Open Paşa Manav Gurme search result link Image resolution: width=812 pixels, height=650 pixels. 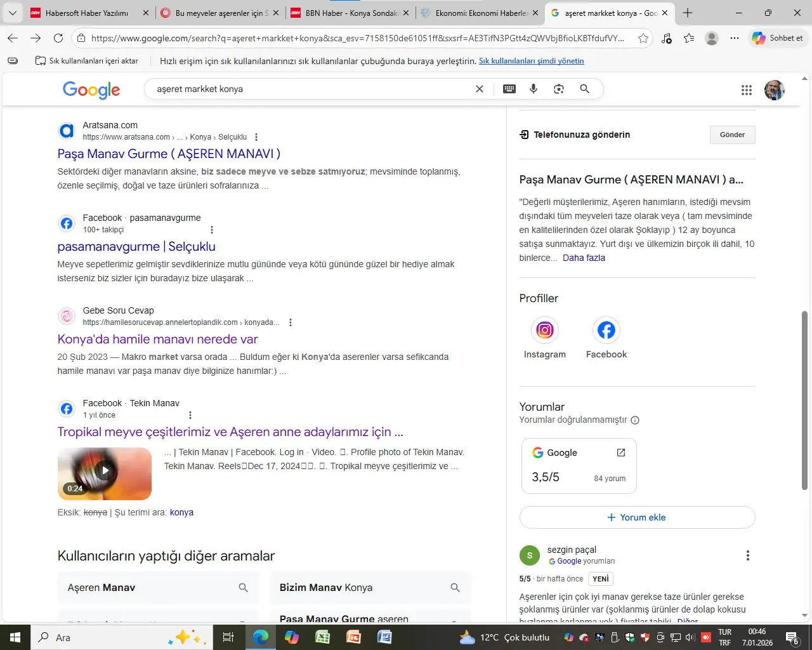tap(169, 154)
